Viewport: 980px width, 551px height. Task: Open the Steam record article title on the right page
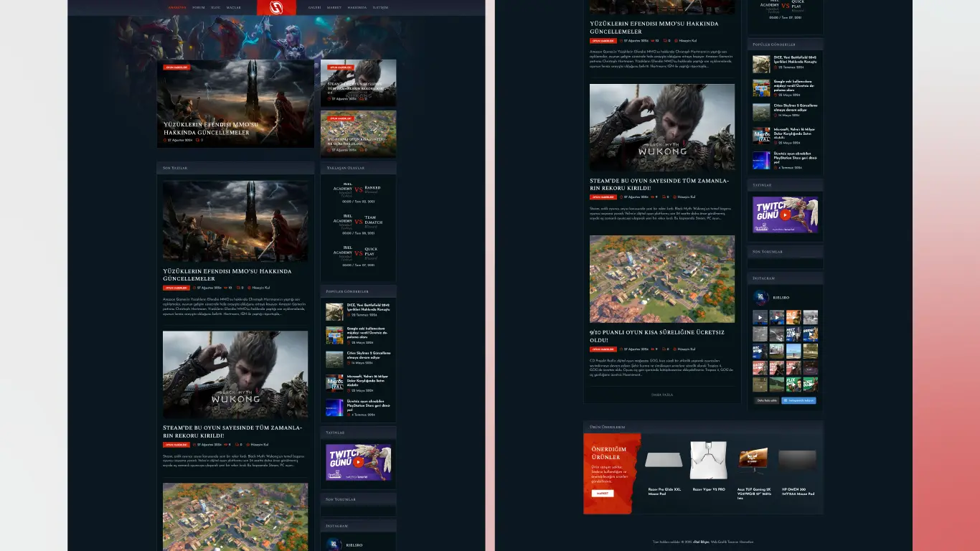[x=659, y=184]
